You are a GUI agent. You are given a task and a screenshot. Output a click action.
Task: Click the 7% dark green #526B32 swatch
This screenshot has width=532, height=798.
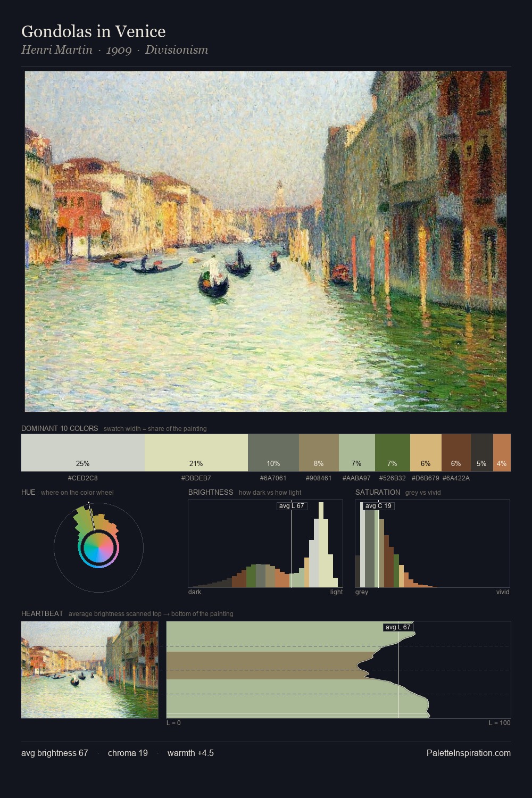click(x=393, y=453)
